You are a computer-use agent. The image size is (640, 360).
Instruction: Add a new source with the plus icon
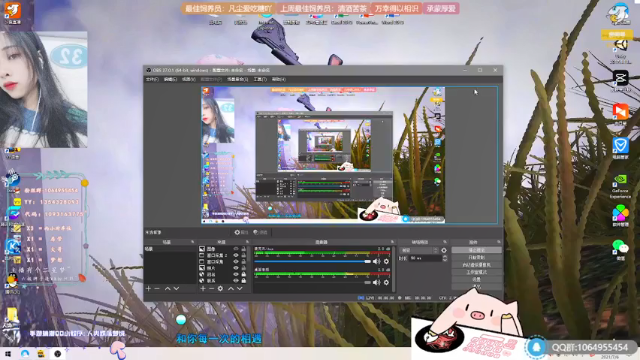[x=203, y=289]
